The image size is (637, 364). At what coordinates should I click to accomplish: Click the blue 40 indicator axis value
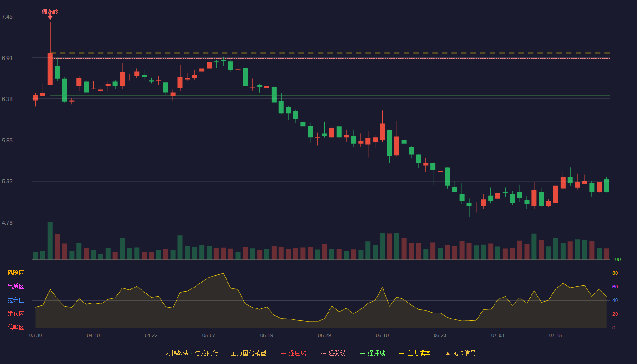pyautogui.click(x=615, y=300)
